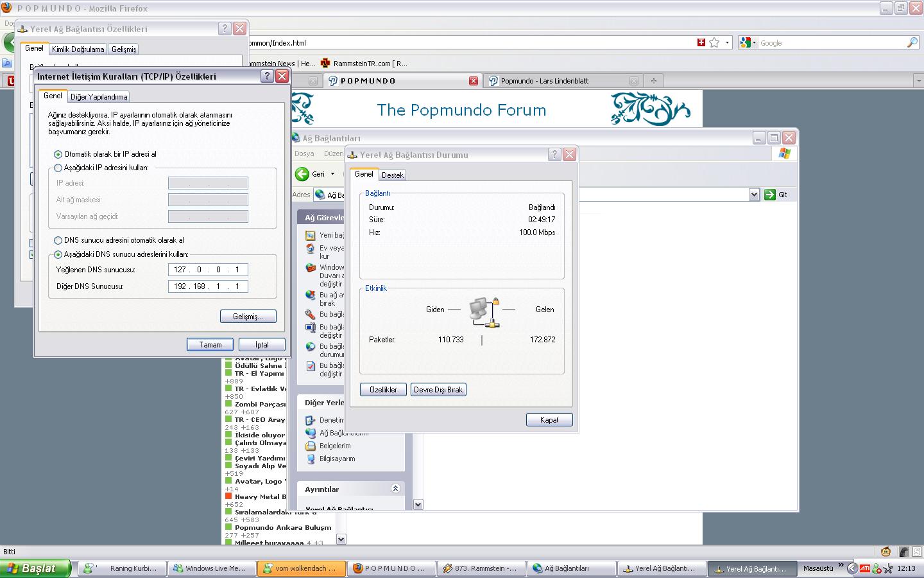Choose 'DNS sunucu adresini otomatik olarak al'
This screenshot has width=924, height=578.
tap(58, 240)
